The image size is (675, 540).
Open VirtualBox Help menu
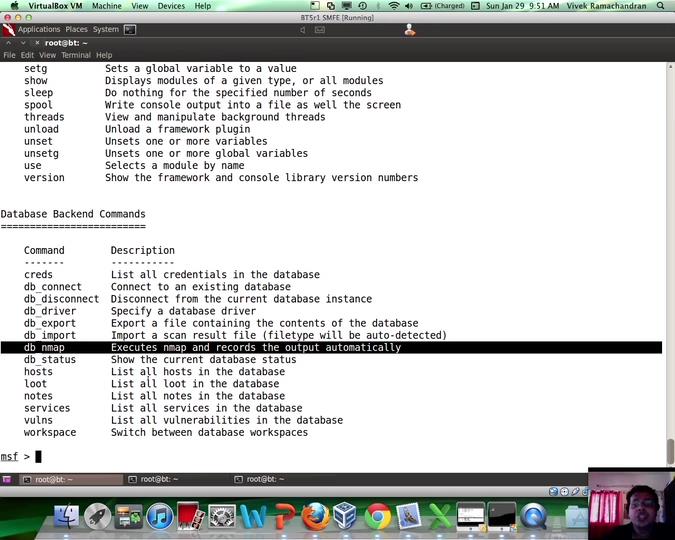[202, 6]
